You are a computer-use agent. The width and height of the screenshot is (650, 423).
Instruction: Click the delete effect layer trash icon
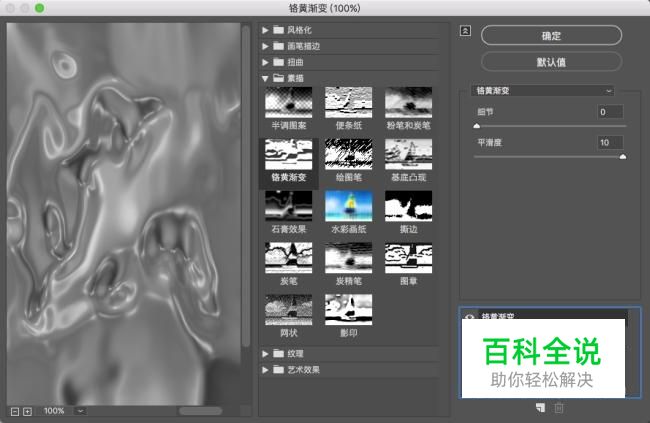tap(559, 408)
